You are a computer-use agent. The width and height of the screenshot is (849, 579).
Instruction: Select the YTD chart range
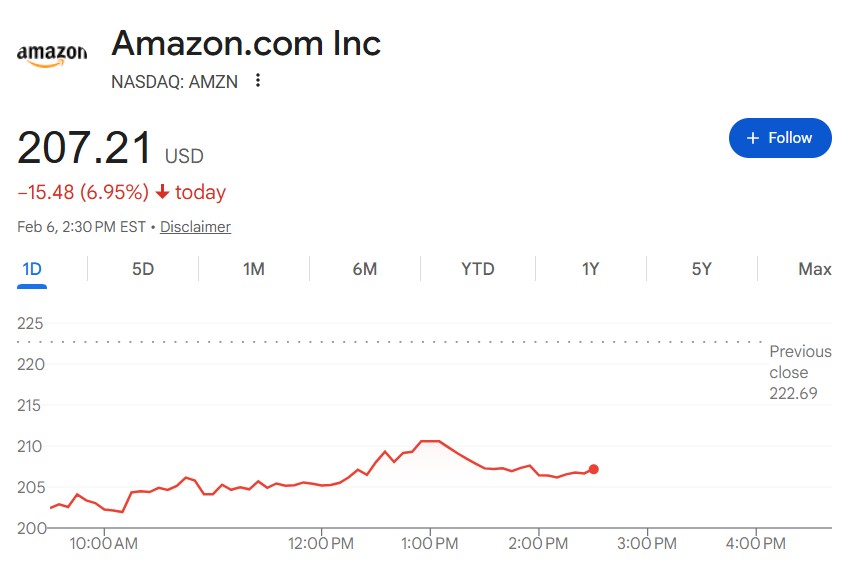(x=478, y=269)
